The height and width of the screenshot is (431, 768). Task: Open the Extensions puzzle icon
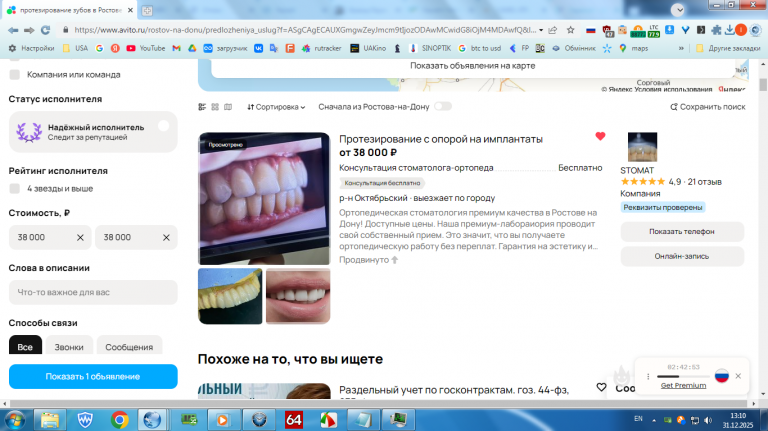[716, 30]
